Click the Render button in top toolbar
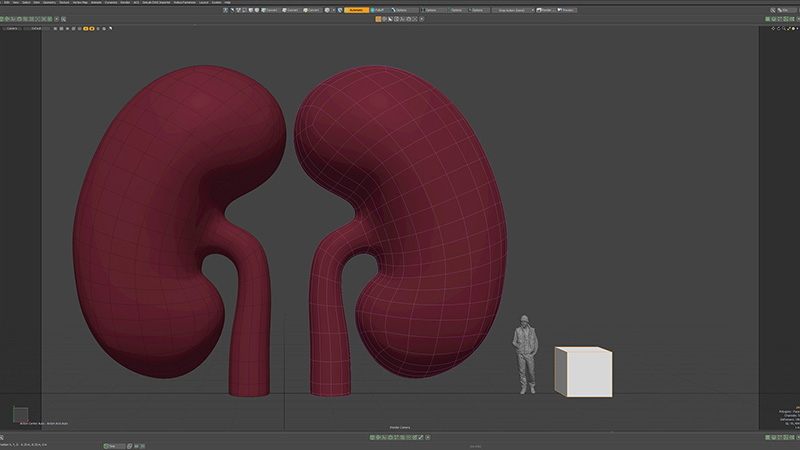Image resolution: width=800 pixels, height=450 pixels. (x=546, y=10)
